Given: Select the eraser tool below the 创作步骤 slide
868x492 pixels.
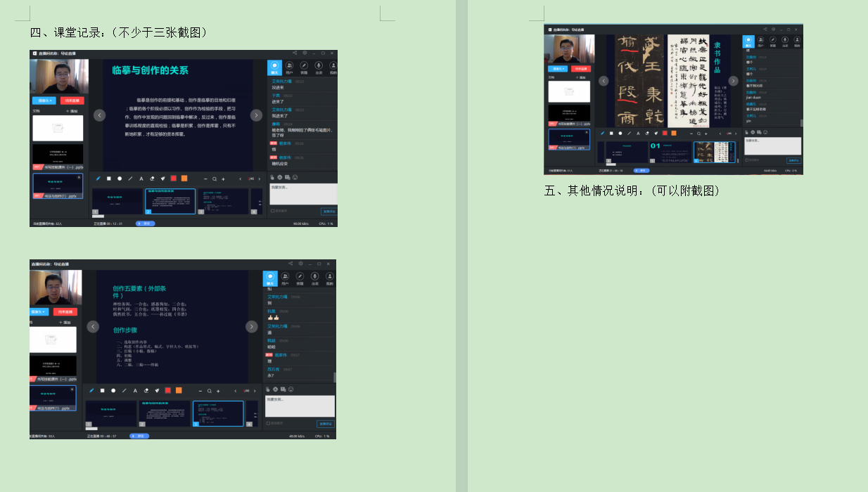Looking at the screenshot, I should coord(146,390).
